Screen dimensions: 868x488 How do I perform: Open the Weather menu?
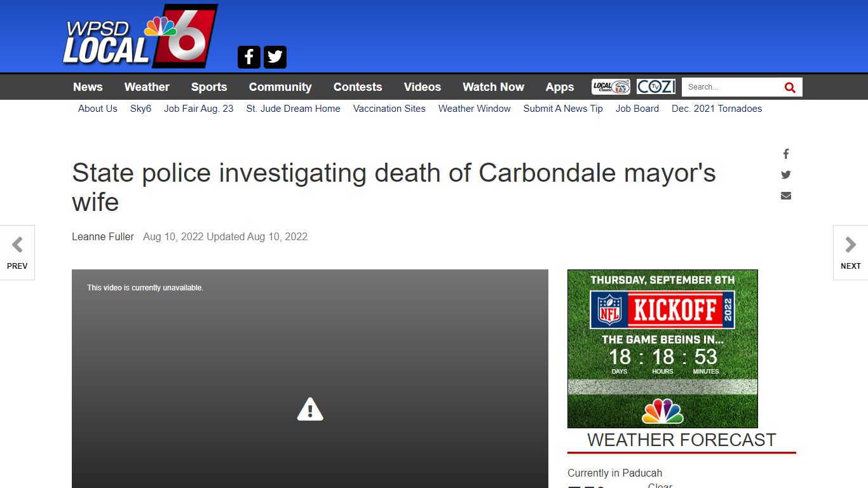(147, 87)
